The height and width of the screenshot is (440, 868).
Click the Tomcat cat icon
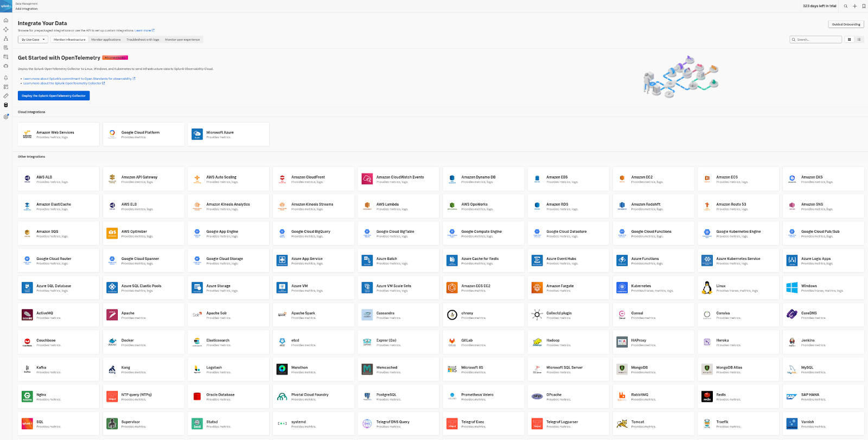(622, 424)
